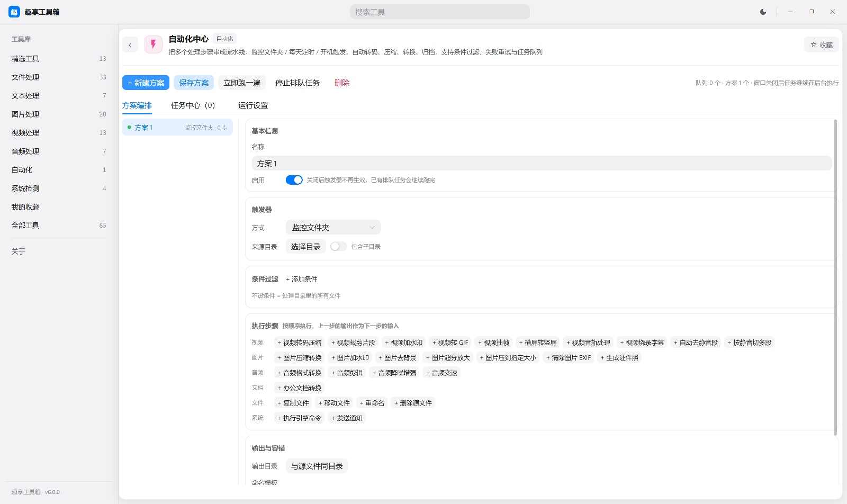
Task: Click 关于 in the sidebar
Action: tap(59, 251)
